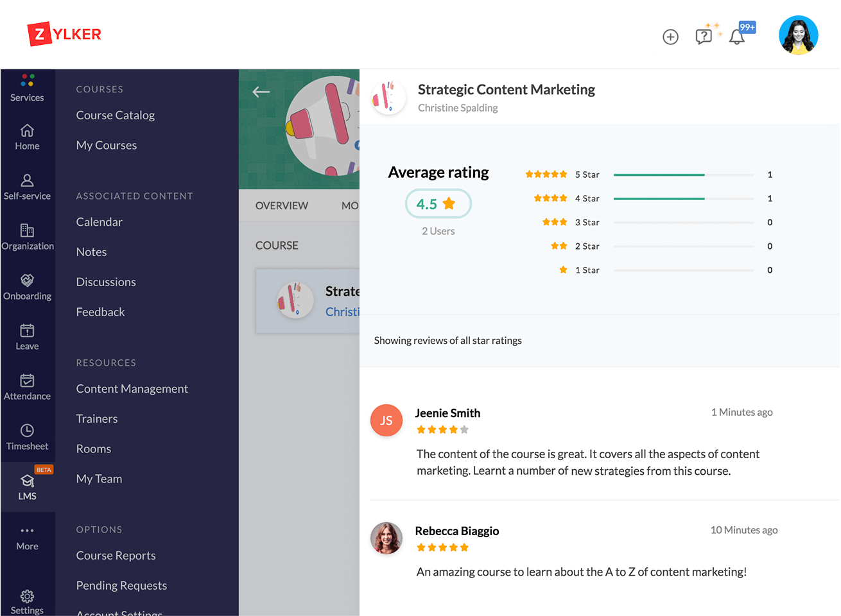Click Rebecca Biaggio's profile photo
841x616 pixels.
tap(386, 538)
